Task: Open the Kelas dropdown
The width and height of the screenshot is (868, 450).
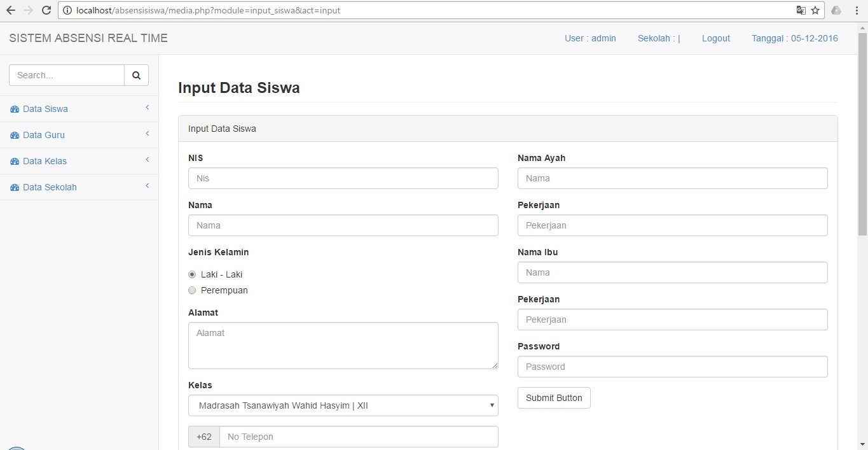Action: pyautogui.click(x=343, y=405)
